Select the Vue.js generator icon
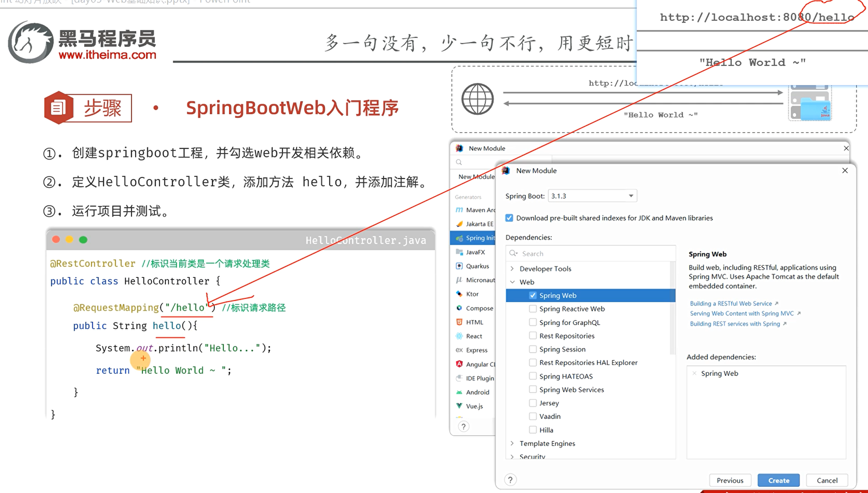 (459, 406)
